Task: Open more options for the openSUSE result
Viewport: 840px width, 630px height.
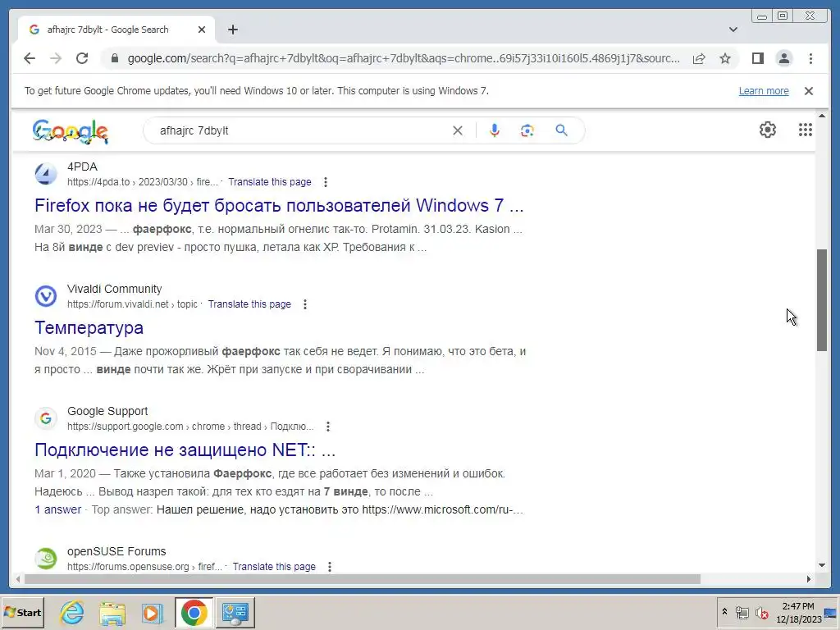Action: 330,567
